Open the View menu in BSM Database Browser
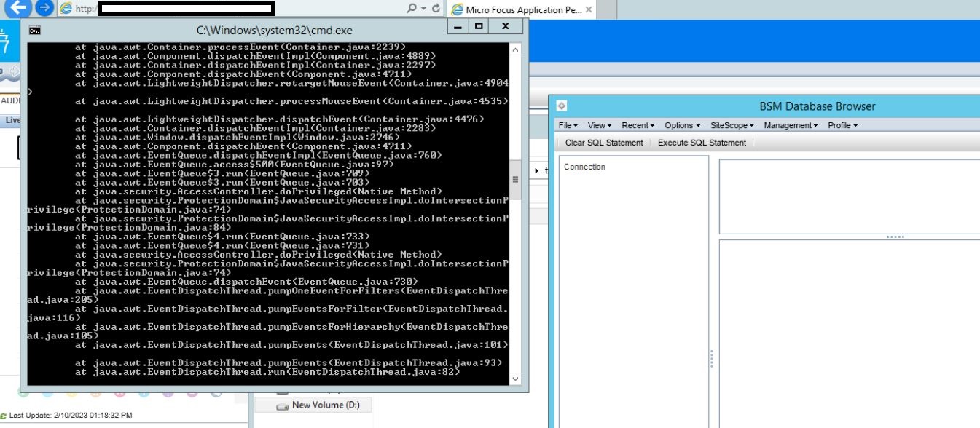 coord(600,125)
